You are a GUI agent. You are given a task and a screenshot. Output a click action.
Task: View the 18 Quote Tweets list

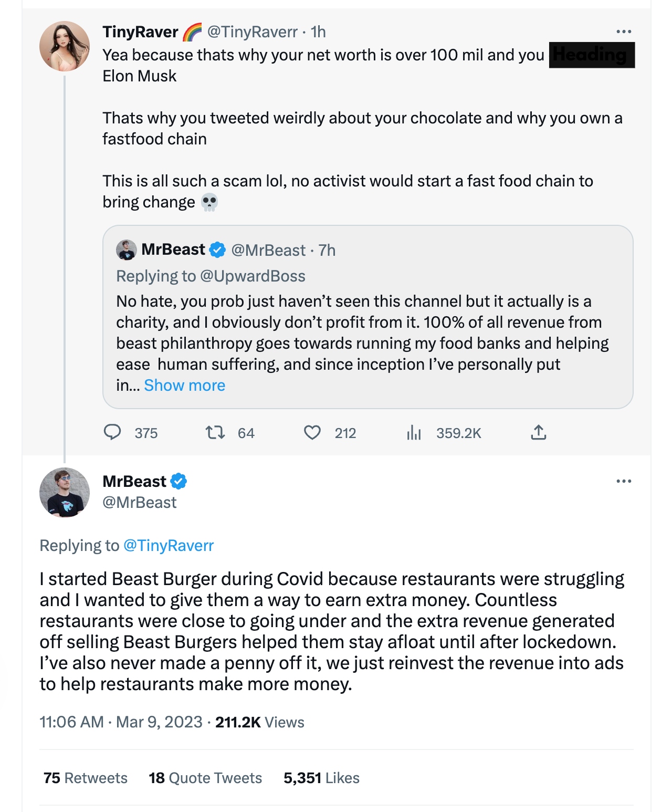tap(205, 778)
